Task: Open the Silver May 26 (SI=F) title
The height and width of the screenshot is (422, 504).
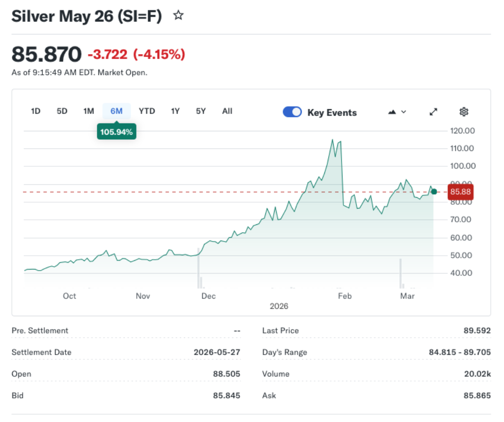Action: pos(87,15)
